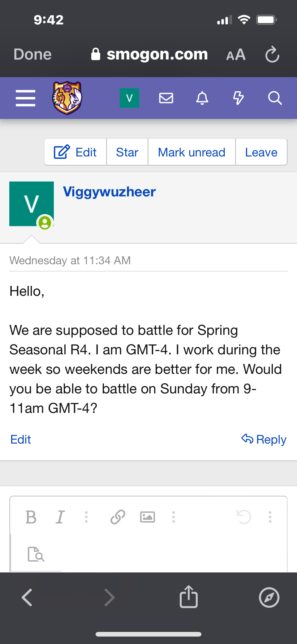Viewport: 297px width, 644px height.
Task: Open the Viggywuzheer username profile link
Action: 109,192
